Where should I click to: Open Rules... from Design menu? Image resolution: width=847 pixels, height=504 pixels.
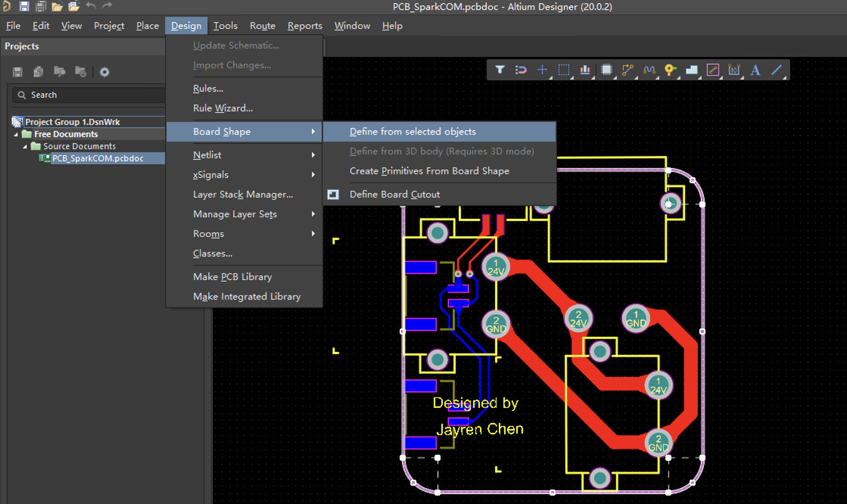(244, 89)
